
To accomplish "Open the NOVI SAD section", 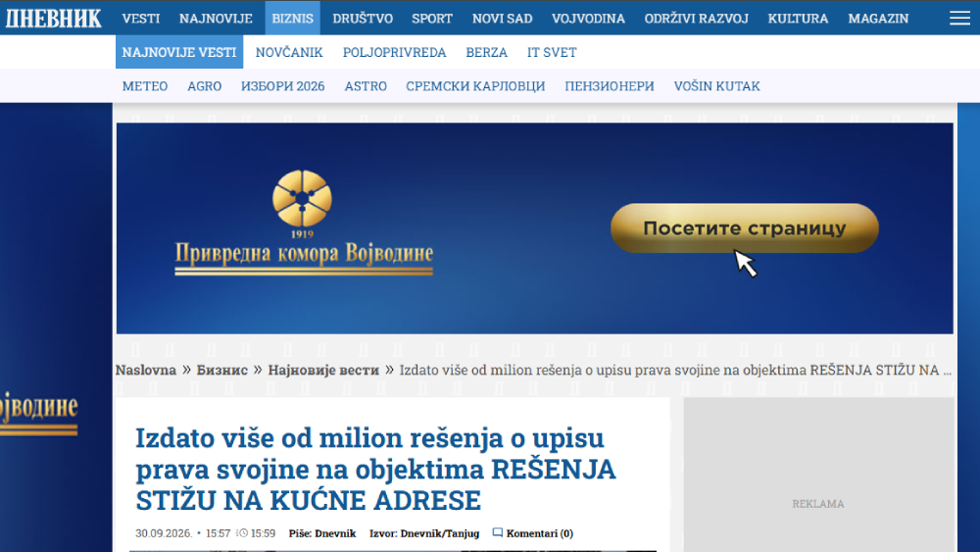I will pyautogui.click(x=503, y=18).
